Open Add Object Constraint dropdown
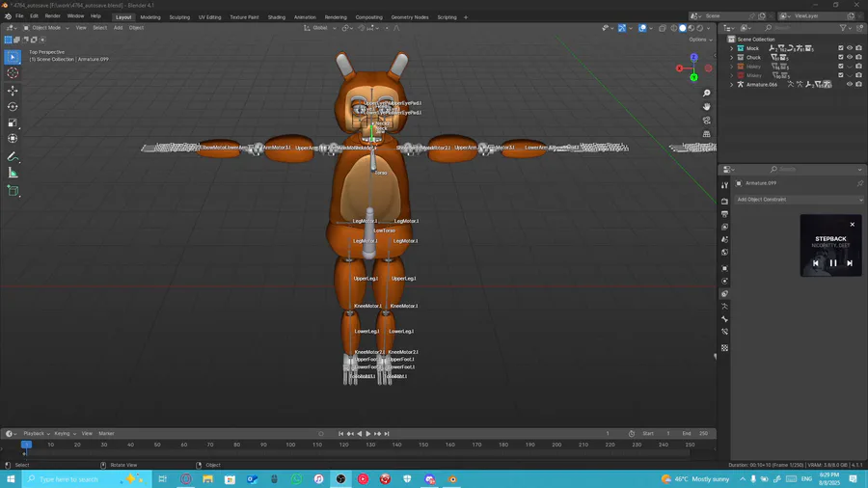The image size is (868, 488). tap(799, 200)
